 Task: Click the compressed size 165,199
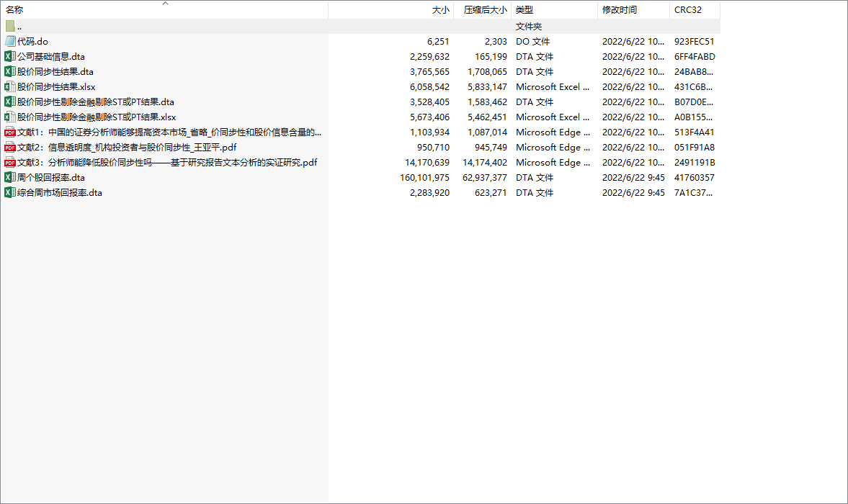[491, 57]
